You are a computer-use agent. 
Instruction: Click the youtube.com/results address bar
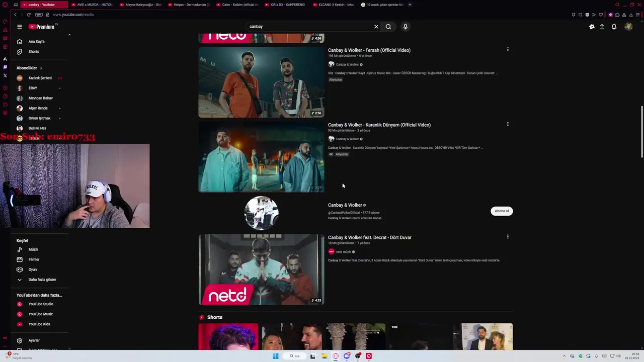[x=73, y=15]
